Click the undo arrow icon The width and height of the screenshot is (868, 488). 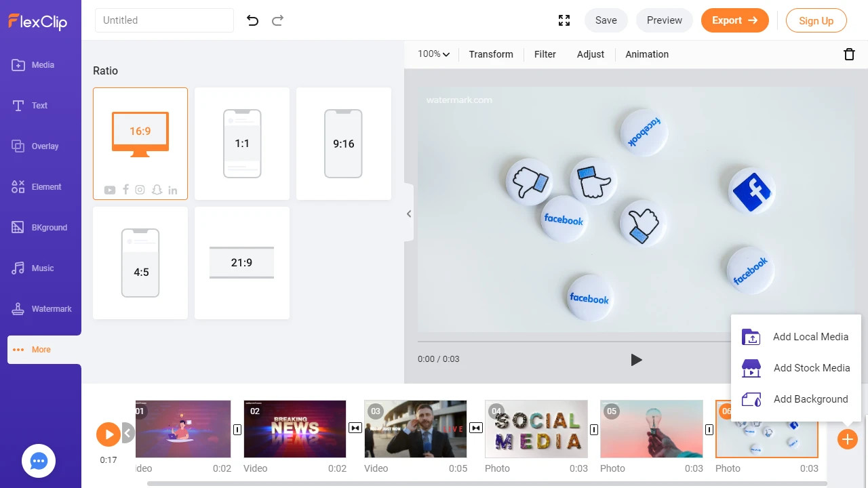coord(252,20)
